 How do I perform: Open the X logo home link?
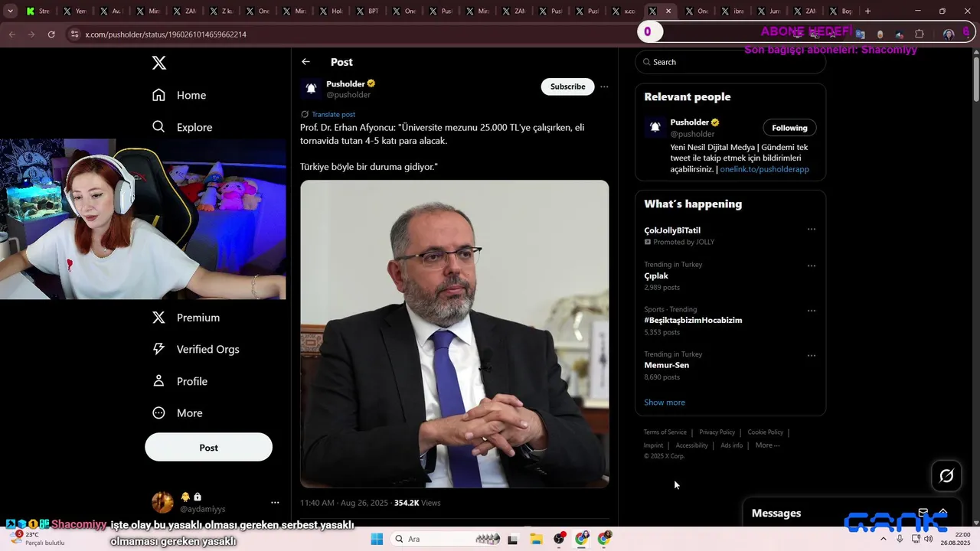[159, 63]
